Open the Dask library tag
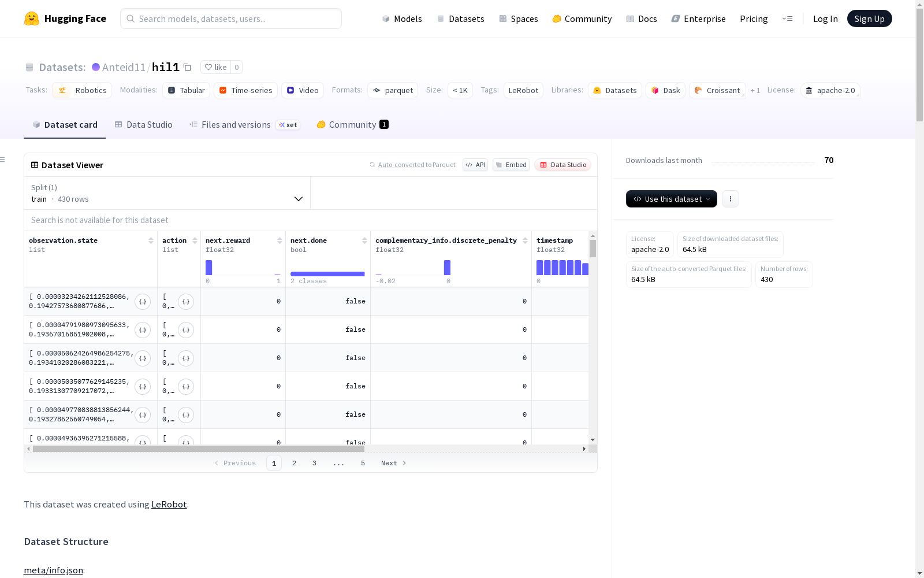 [x=665, y=90]
